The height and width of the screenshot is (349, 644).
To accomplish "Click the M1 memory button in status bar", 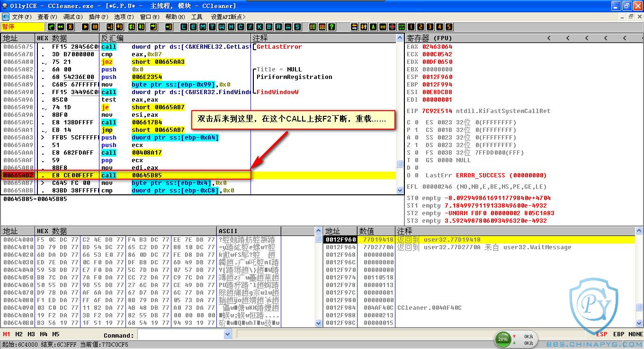I will click(x=7, y=334).
